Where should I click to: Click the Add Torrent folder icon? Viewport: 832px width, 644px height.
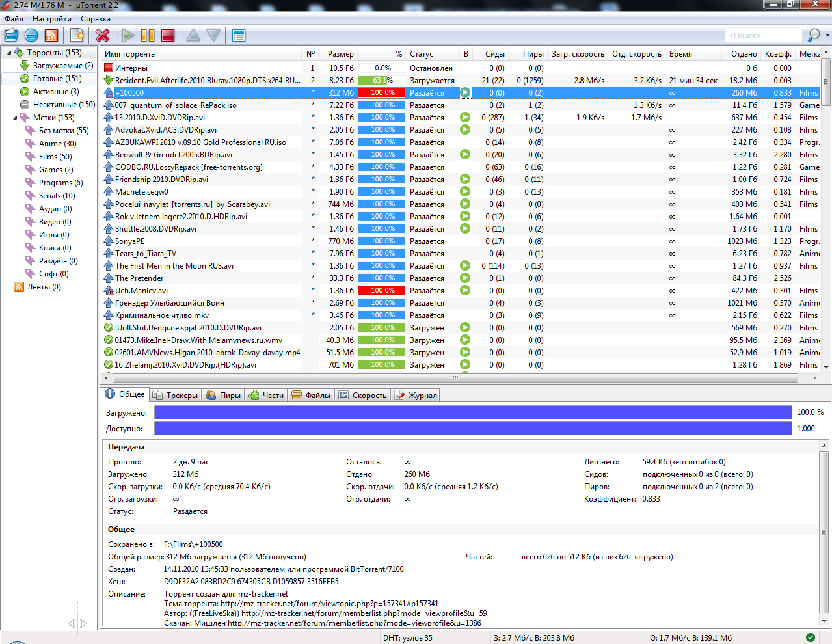[x=11, y=35]
